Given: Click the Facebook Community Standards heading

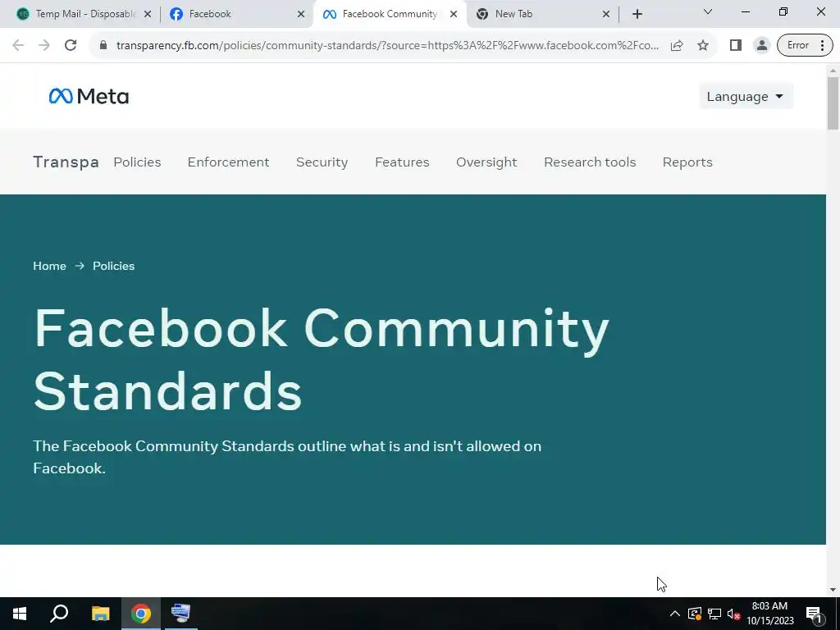Looking at the screenshot, I should [321, 359].
